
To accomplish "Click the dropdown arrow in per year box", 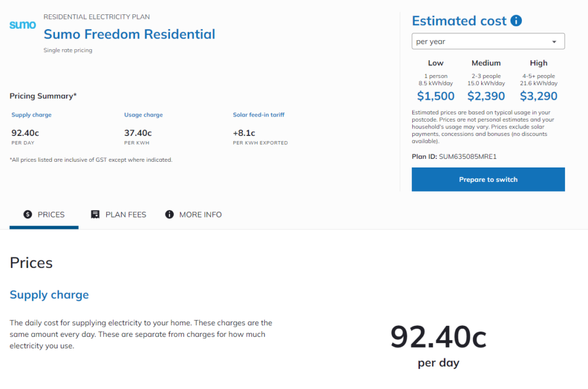I will pyautogui.click(x=554, y=42).
